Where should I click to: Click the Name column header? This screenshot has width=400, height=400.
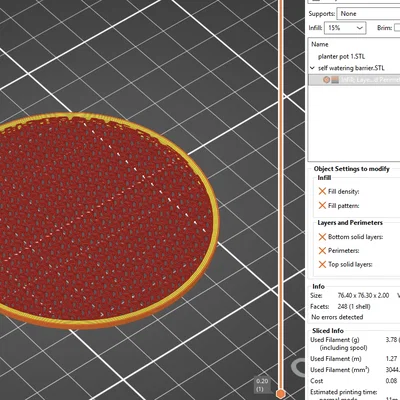pyautogui.click(x=320, y=44)
